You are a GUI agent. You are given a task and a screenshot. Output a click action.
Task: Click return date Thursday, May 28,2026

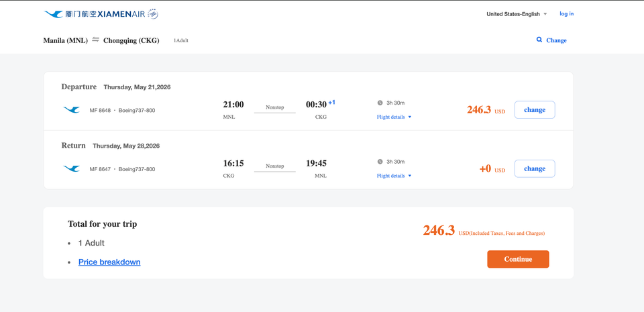[x=126, y=146]
